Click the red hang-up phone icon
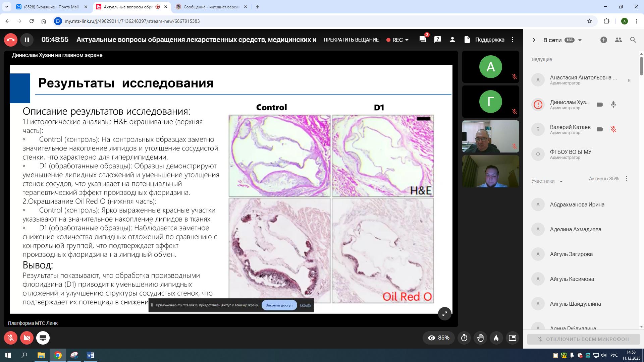Screen dimensions: 644x362 click(x=11, y=40)
